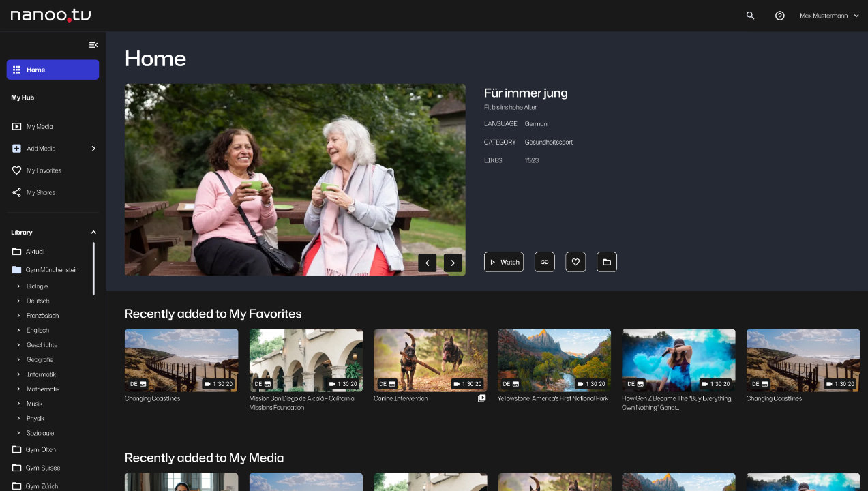This screenshot has height=491, width=868.
Task: Expand the Geschichte subfolder chevron
Action: [18, 345]
